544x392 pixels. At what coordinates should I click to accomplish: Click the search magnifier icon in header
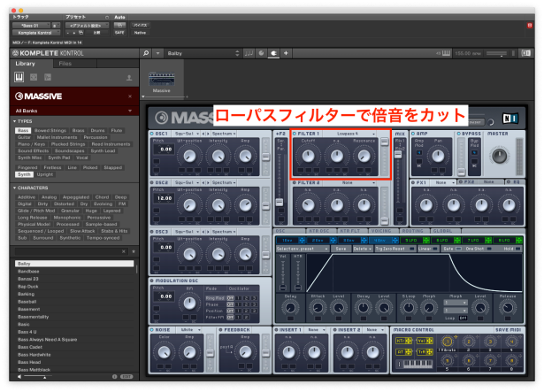pos(146,53)
